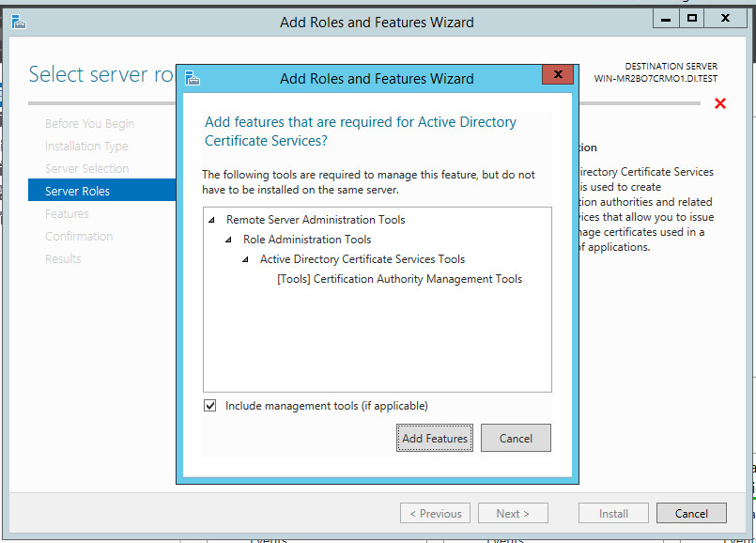
Task: Switch to the Installation Type step
Action: pos(86,146)
